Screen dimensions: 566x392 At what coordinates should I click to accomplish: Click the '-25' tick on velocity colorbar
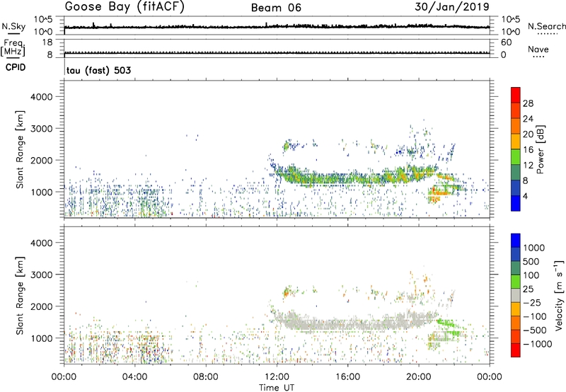(532, 302)
